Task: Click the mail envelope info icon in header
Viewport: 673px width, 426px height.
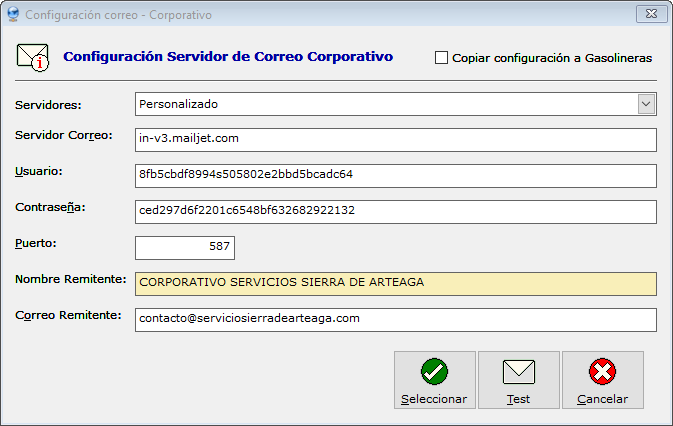Action: tap(33, 57)
